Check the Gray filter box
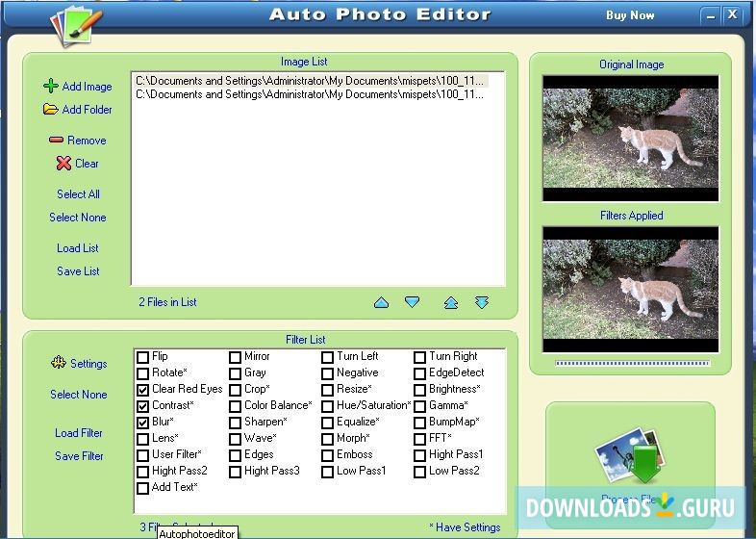Image resolution: width=756 pixels, height=539 pixels. click(x=235, y=373)
